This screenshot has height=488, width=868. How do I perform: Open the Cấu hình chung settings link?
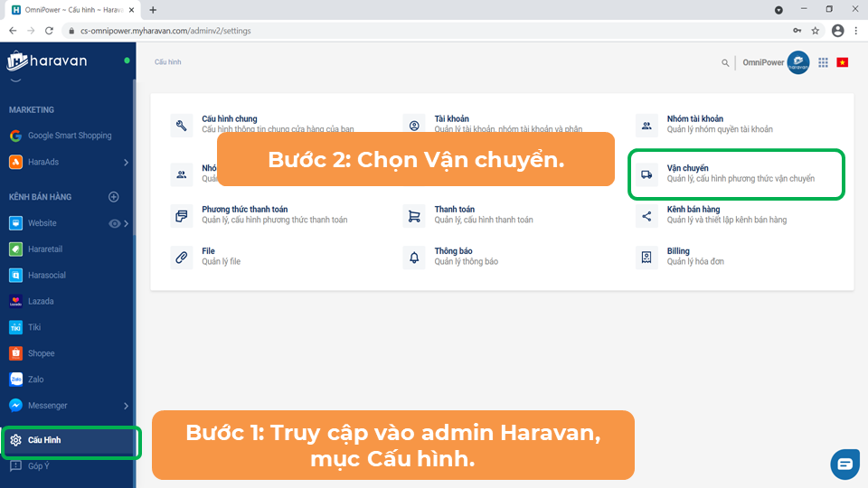point(229,119)
